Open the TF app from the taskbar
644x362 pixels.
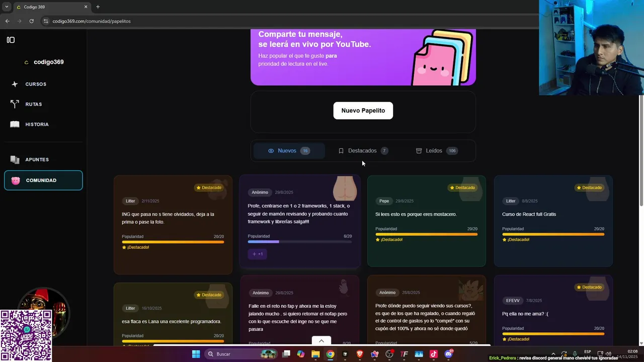[x=404, y=354]
